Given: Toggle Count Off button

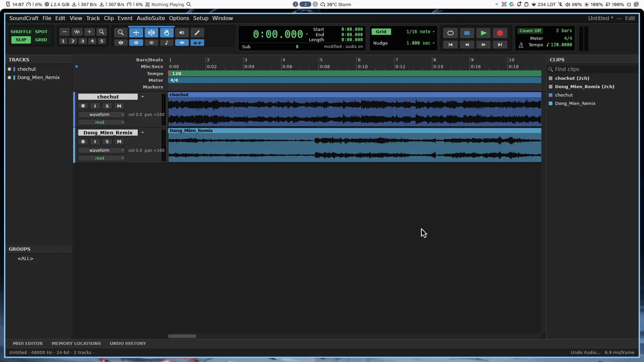Looking at the screenshot, I should [530, 31].
